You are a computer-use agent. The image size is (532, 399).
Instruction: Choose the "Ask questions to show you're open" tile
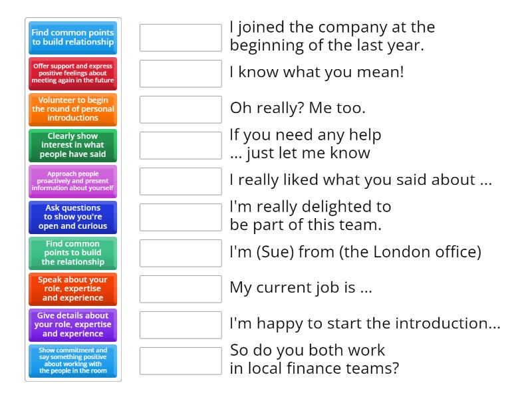[73, 217]
